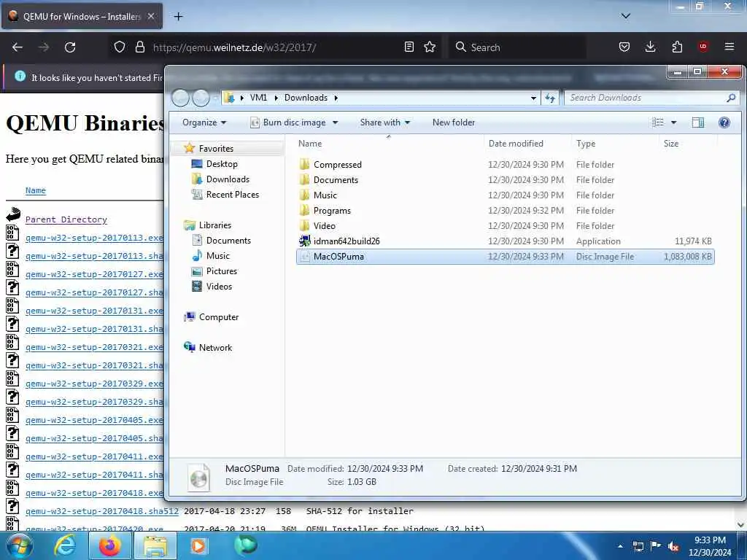The height and width of the screenshot is (560, 747).
Task: Launch Internet Explorer from taskbar
Action: (x=65, y=545)
